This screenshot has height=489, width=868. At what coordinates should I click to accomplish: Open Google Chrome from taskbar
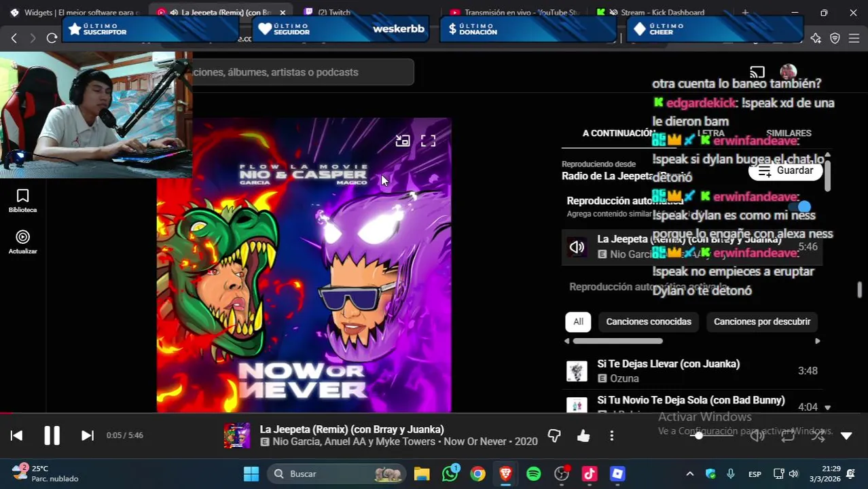(478, 474)
